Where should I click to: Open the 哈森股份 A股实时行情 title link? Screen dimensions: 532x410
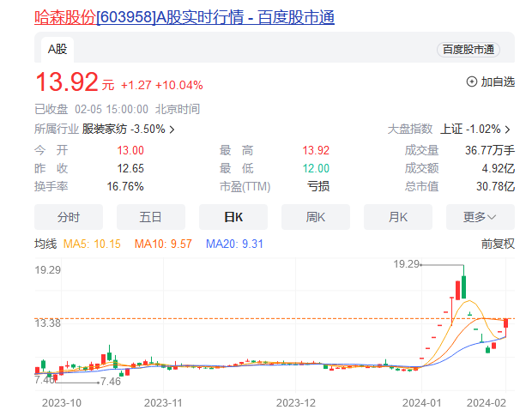click(184, 16)
